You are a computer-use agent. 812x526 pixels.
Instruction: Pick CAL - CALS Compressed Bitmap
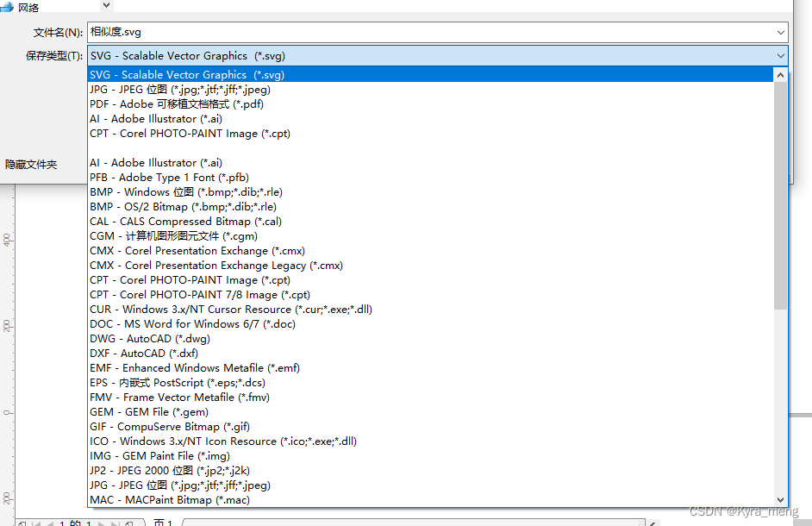pyautogui.click(x=431, y=222)
